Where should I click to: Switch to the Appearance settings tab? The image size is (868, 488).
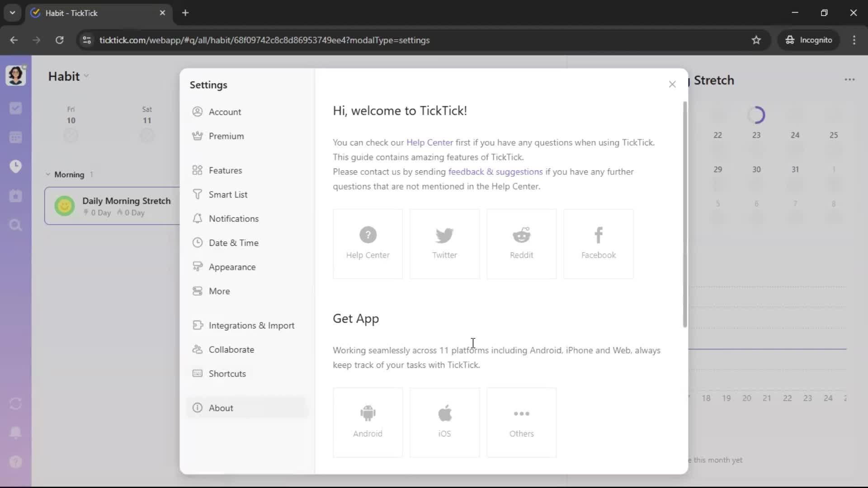[232, 267]
